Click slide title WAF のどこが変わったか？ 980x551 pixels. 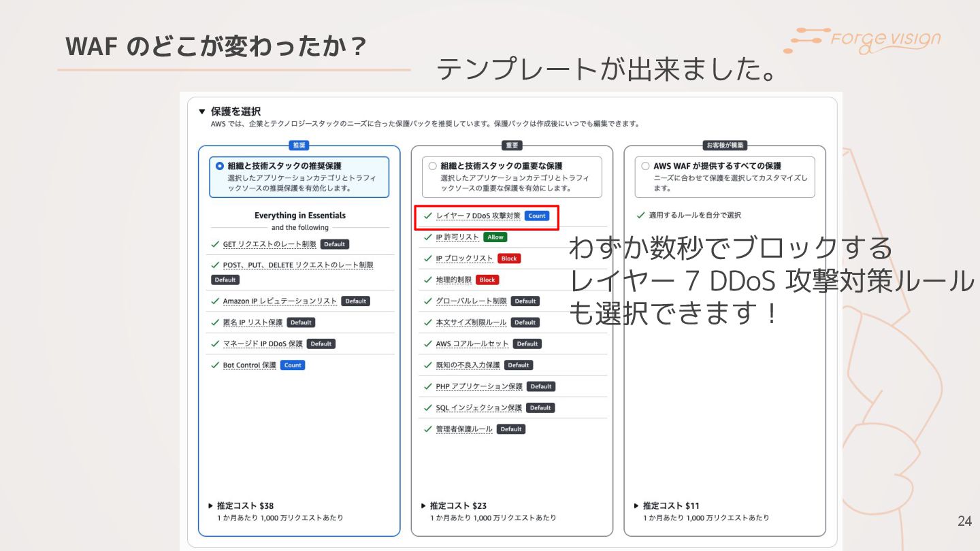(217, 46)
